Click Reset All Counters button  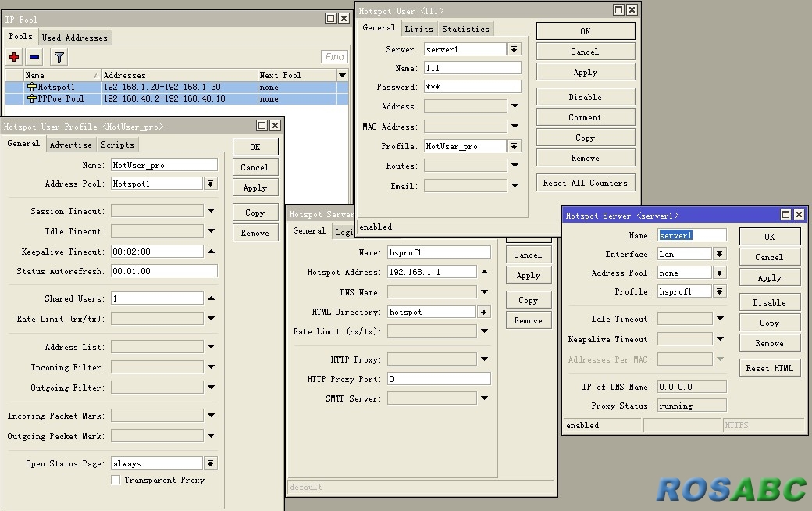click(586, 183)
